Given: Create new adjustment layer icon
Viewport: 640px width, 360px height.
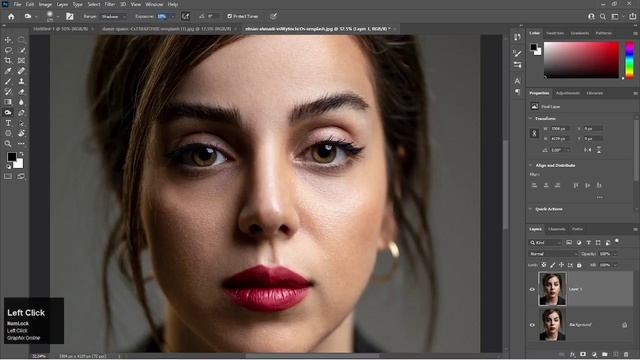Looking at the screenshot, I should click(x=594, y=354).
